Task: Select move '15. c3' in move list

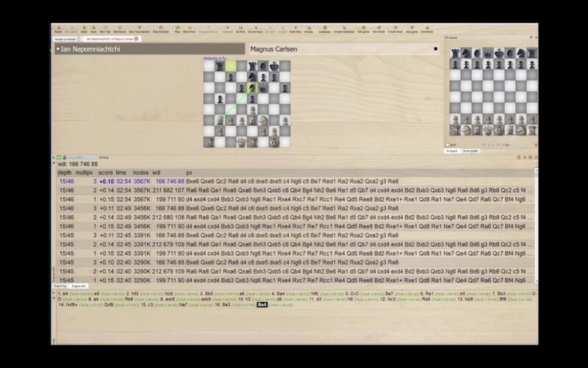Action: coord(146,305)
